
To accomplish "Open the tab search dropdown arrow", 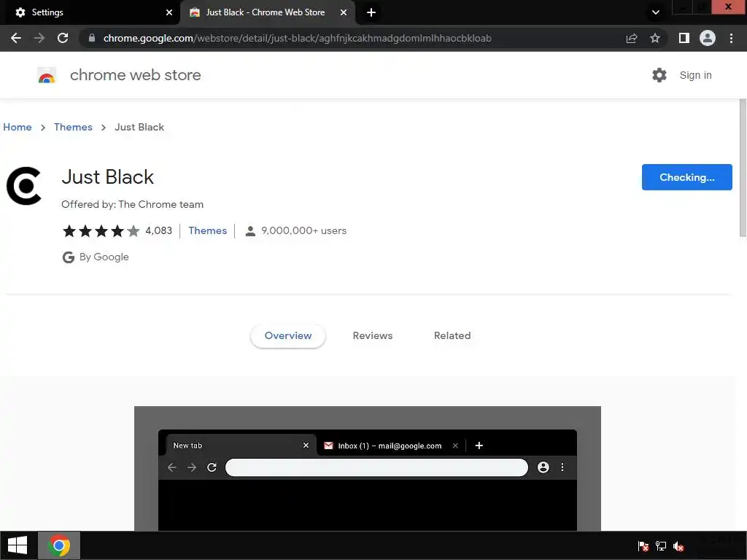I will (x=656, y=12).
